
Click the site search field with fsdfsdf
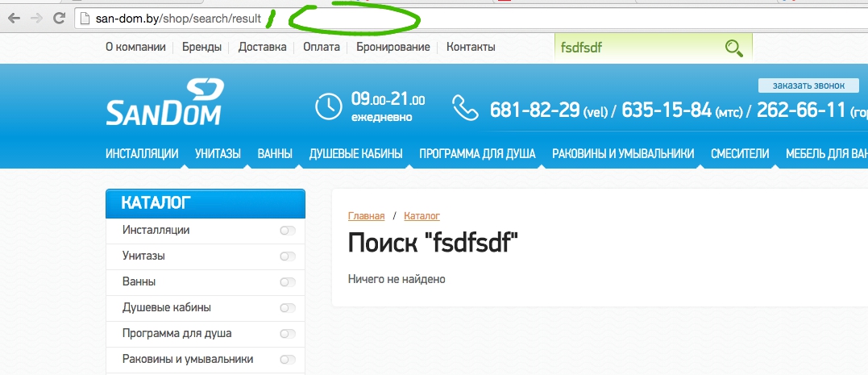pos(635,48)
